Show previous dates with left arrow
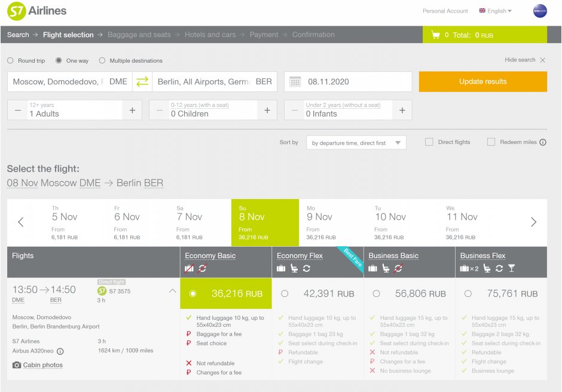The width and height of the screenshot is (562, 392). pos(21,222)
